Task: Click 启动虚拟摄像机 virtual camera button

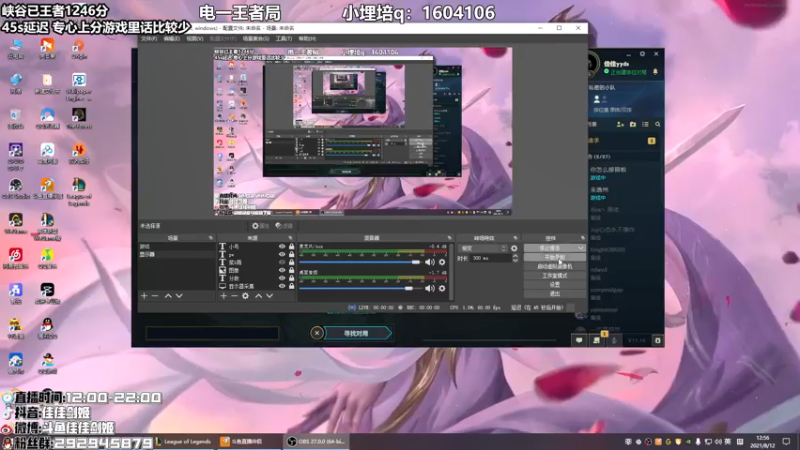Action: [x=555, y=266]
